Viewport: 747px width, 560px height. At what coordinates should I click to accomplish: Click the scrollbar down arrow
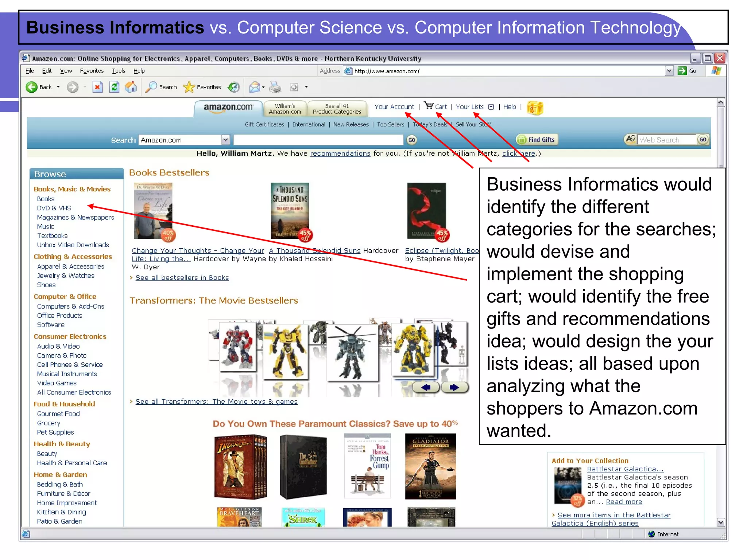click(x=721, y=522)
